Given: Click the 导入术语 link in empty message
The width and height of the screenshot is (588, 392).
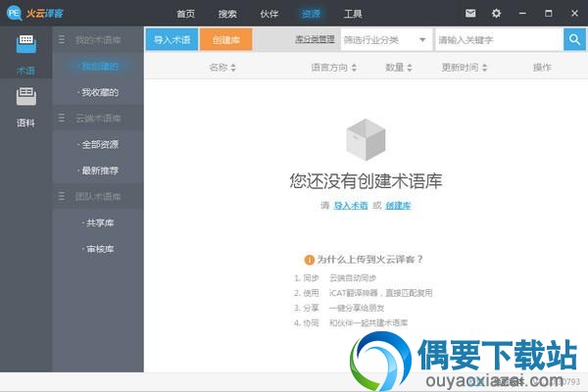Looking at the screenshot, I should click(351, 206).
